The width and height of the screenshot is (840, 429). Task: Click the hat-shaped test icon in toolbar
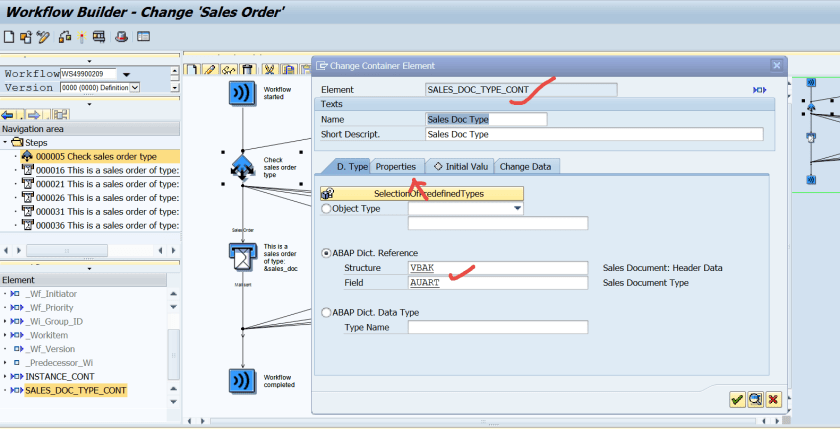click(119, 37)
